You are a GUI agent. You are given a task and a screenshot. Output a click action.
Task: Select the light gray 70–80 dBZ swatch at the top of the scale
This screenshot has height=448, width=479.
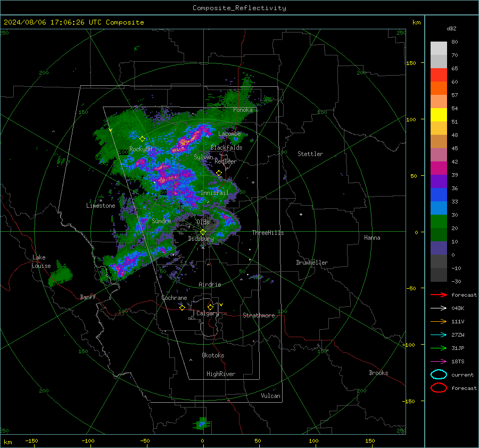439,48
